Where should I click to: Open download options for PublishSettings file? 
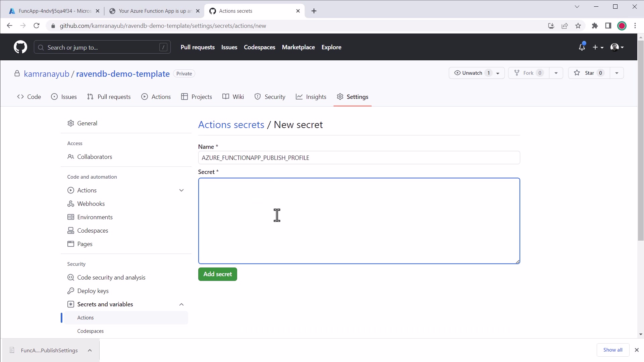pos(90,351)
